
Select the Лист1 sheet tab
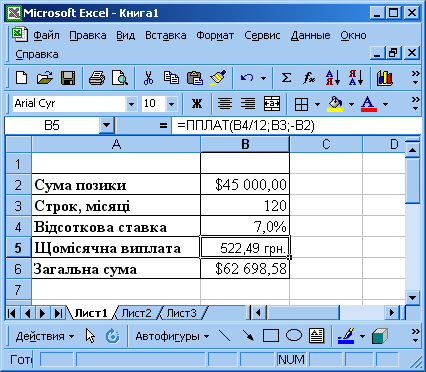click(91, 313)
